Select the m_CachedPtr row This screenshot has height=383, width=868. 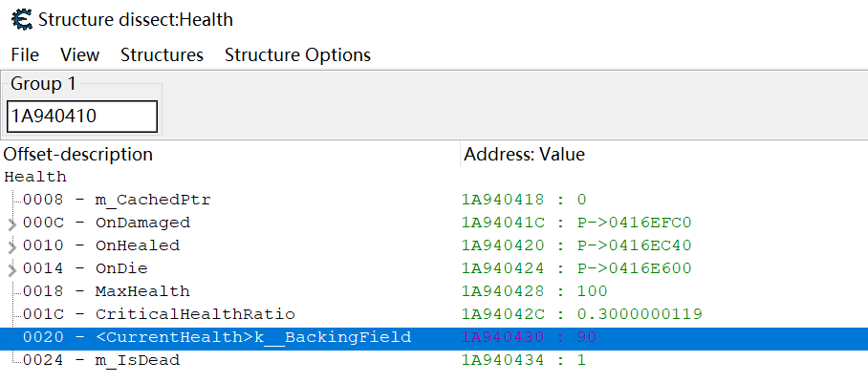pos(153,200)
